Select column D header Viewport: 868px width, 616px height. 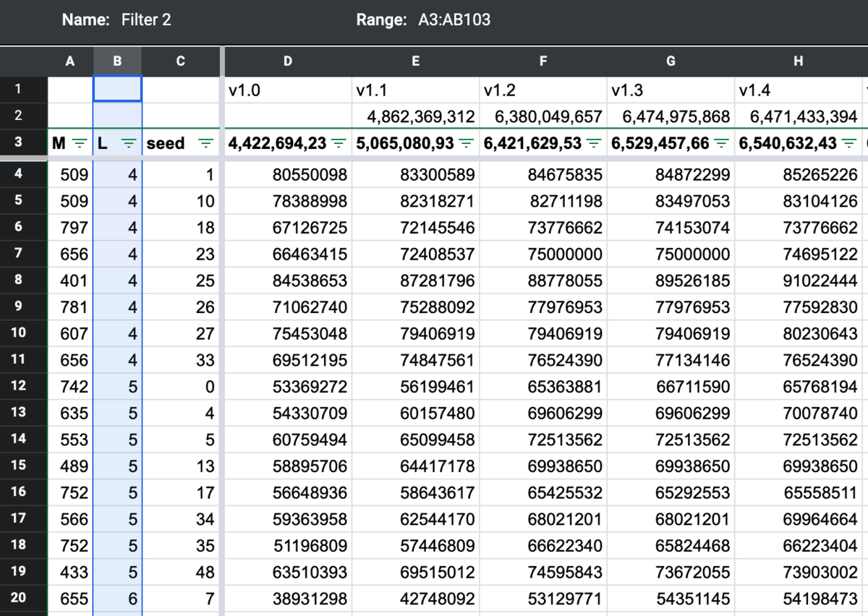(288, 61)
